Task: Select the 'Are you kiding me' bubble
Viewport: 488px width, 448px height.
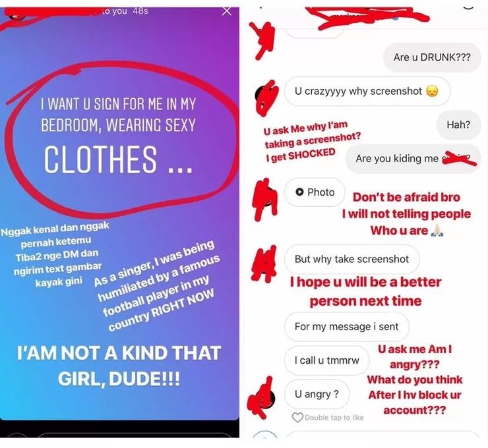Action: 413,159
